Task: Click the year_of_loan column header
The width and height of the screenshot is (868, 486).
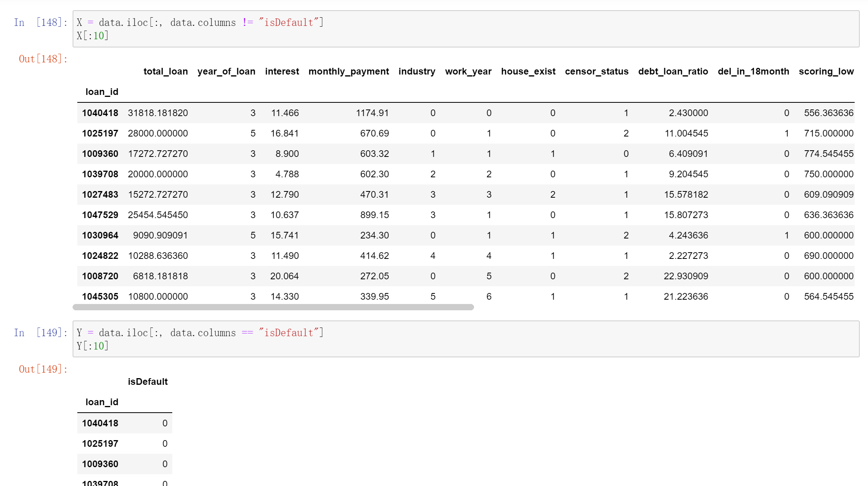Action: tap(226, 71)
